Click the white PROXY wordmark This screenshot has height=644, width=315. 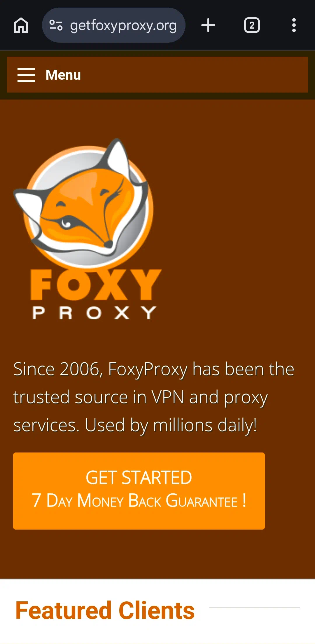click(94, 313)
